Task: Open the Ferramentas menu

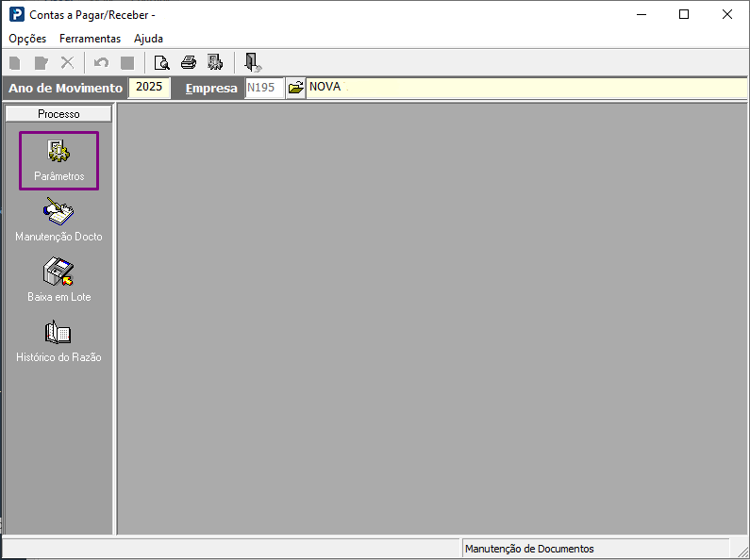Action: pos(90,39)
